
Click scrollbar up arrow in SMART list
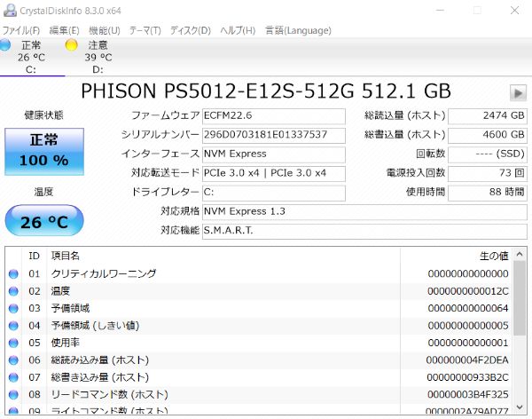coord(520,254)
